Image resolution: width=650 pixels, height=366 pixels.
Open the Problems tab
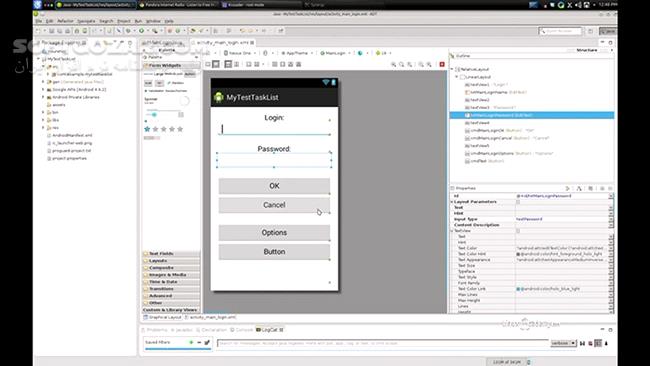pos(155,330)
